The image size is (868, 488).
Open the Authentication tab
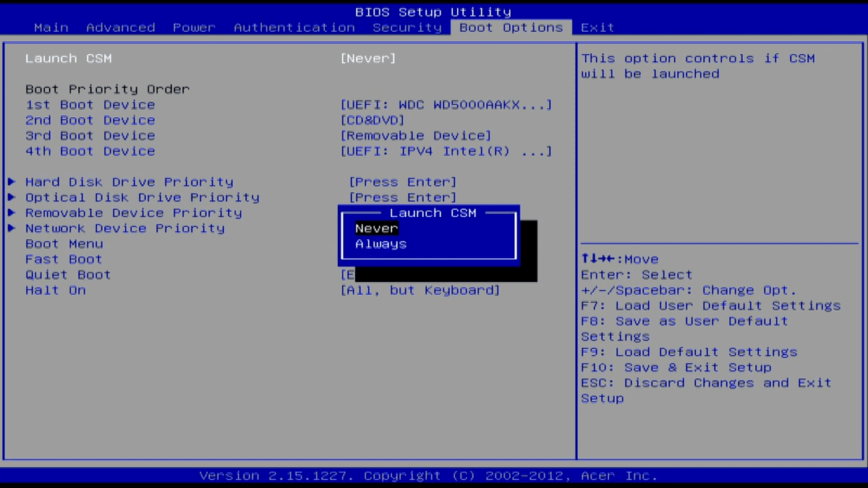[294, 27]
